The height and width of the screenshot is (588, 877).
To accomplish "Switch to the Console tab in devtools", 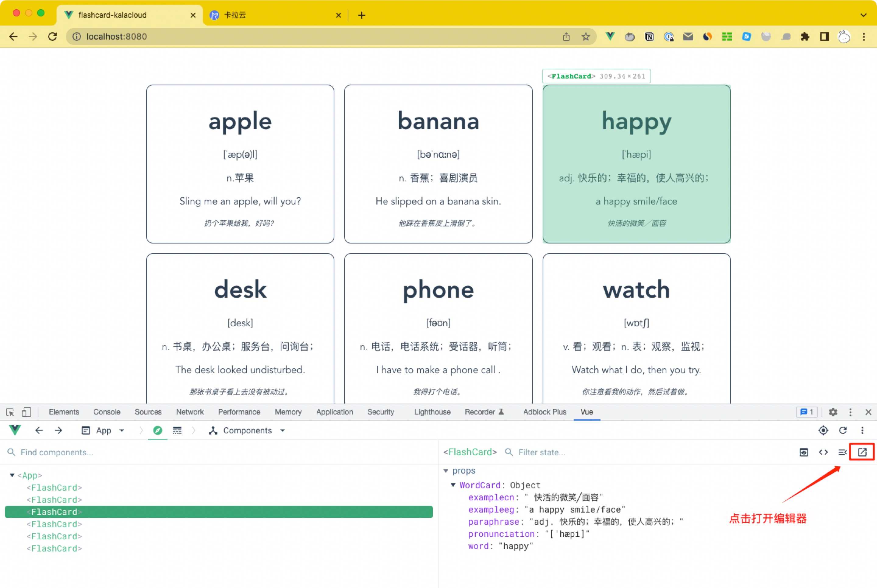I will pyautogui.click(x=107, y=411).
